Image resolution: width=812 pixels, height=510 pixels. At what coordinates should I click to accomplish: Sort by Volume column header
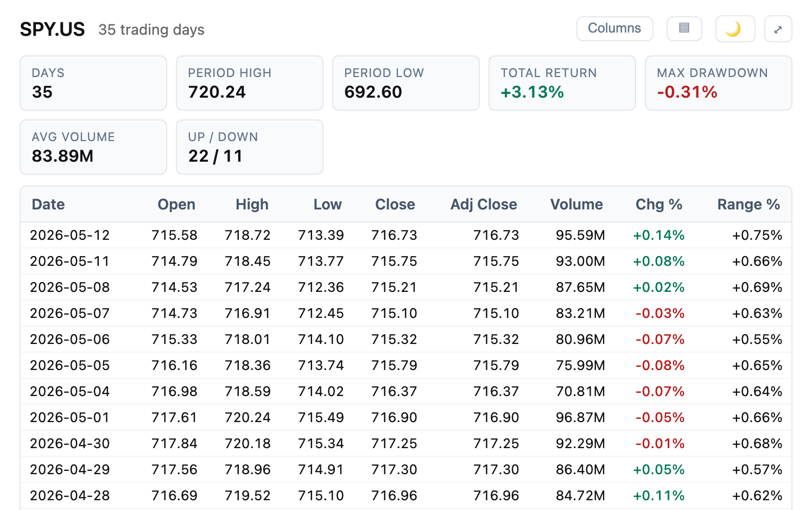576,204
